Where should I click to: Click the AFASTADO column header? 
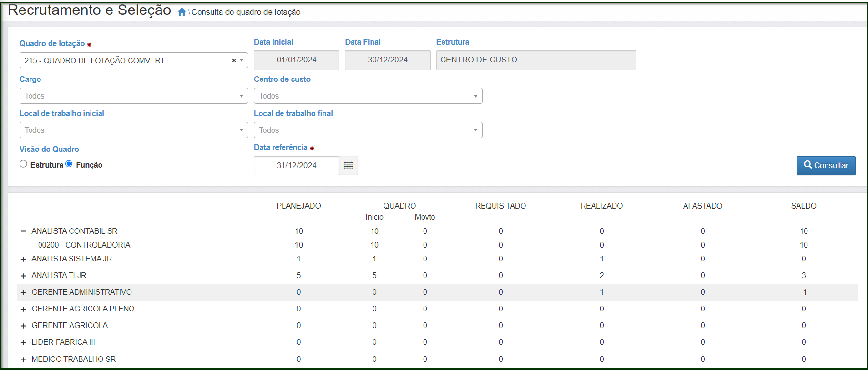[703, 206]
